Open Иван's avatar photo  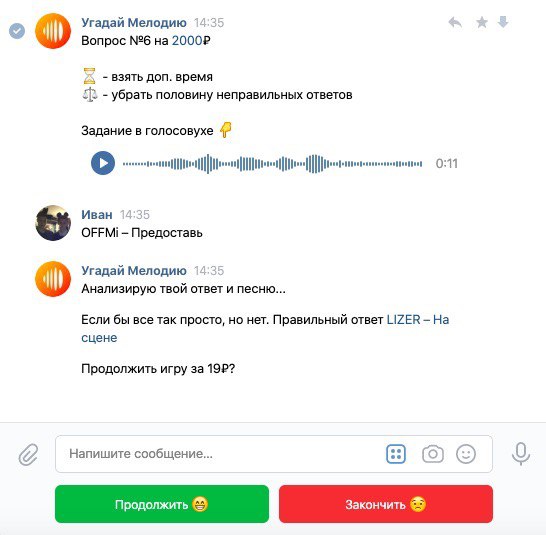pyautogui.click(x=53, y=223)
